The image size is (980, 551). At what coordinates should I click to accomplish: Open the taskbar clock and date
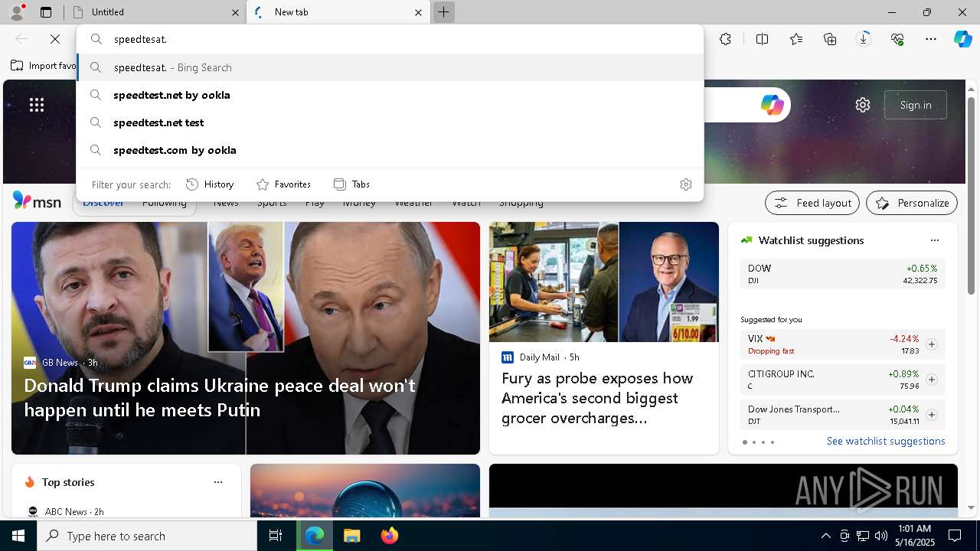pos(914,536)
